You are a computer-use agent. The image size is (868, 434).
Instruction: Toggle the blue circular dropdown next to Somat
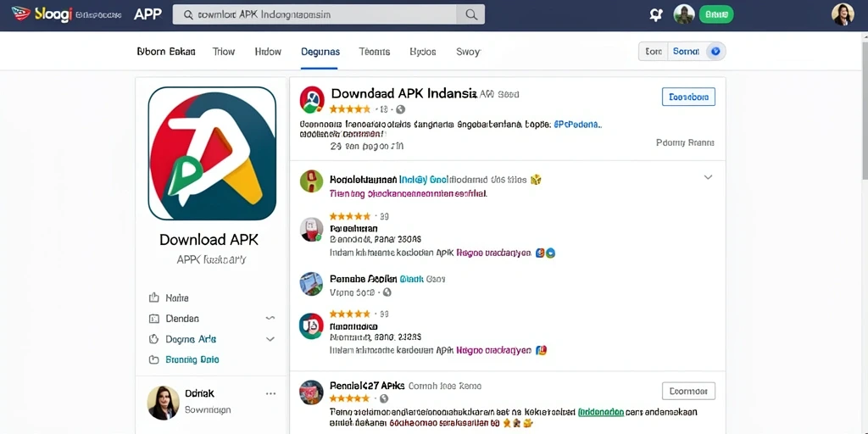tap(715, 52)
